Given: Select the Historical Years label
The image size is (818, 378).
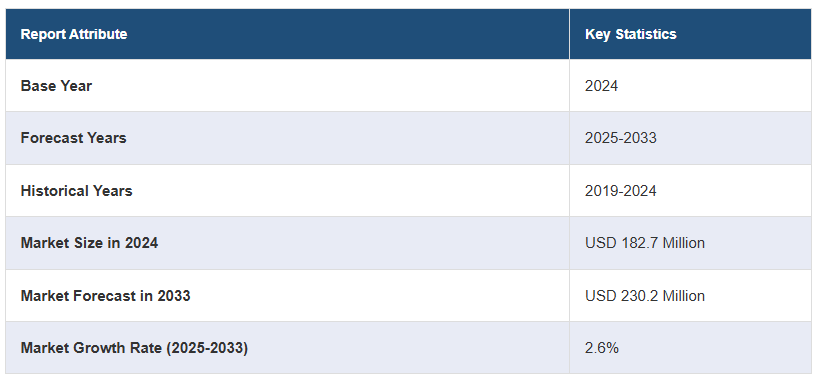Looking at the screenshot, I should pos(77,191).
